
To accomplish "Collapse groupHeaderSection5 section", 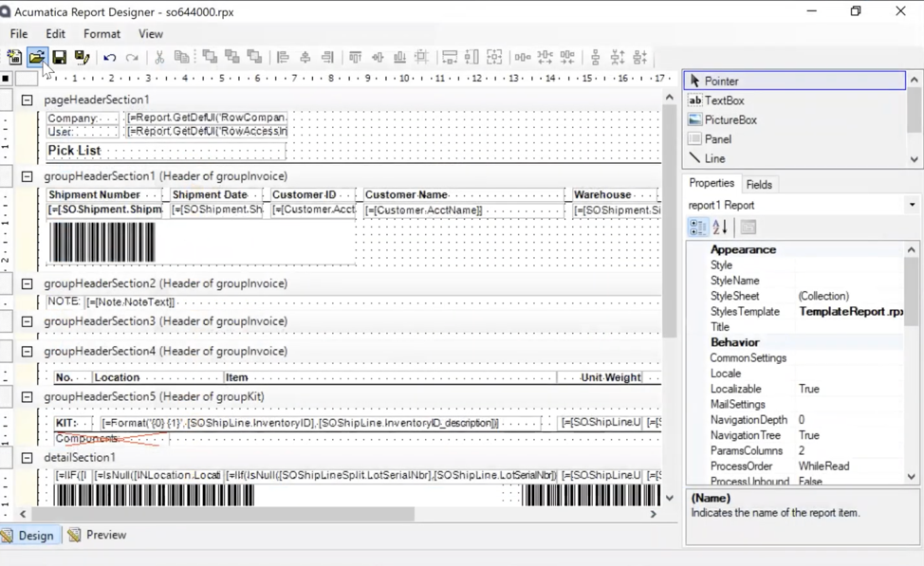I will pos(28,397).
